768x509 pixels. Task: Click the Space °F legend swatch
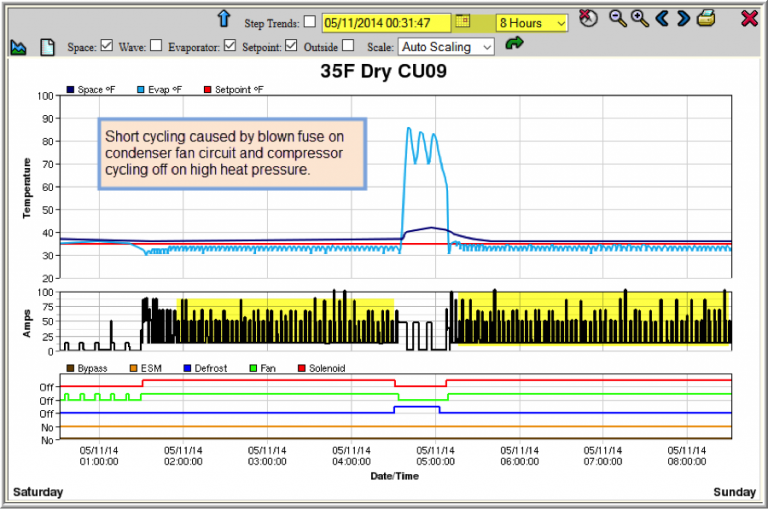click(70, 90)
